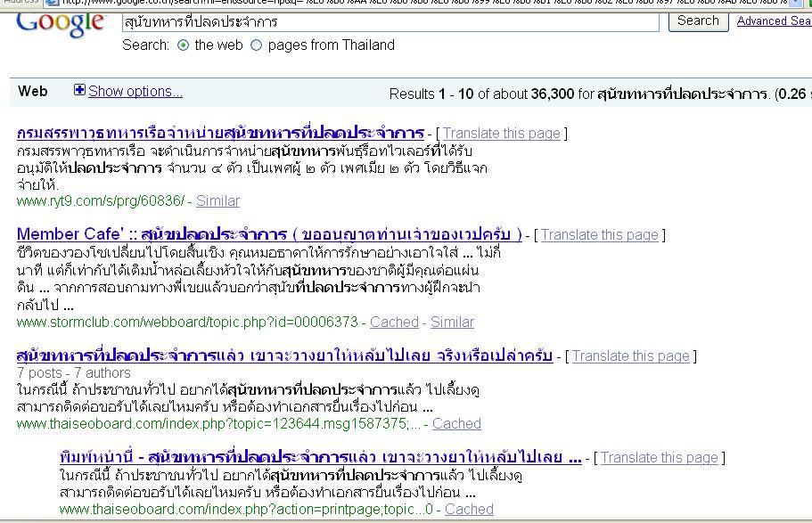The height and width of the screenshot is (523, 812).
Task: Select the Web results tab label
Action: click(x=33, y=91)
